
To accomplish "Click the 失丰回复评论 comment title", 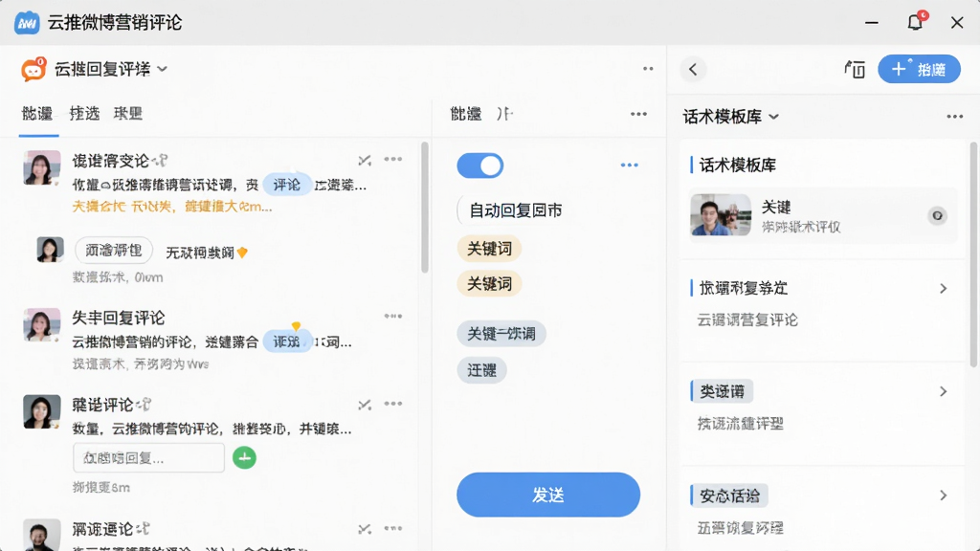I will (x=119, y=318).
